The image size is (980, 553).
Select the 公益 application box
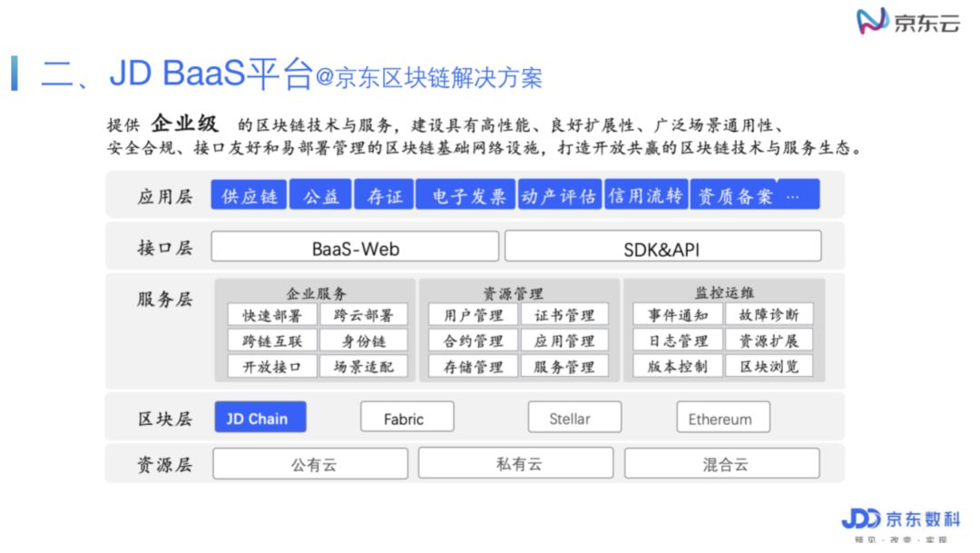[320, 195]
